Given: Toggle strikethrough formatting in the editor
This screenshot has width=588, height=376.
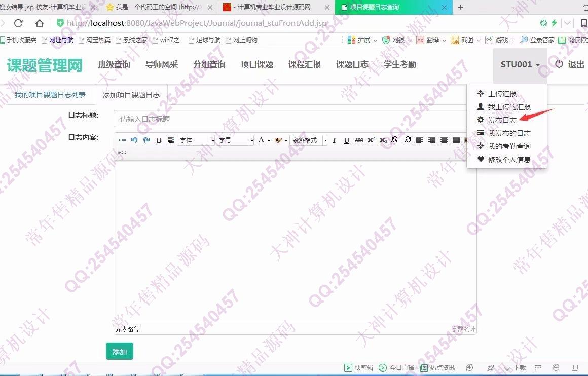Looking at the screenshot, I should 359,140.
